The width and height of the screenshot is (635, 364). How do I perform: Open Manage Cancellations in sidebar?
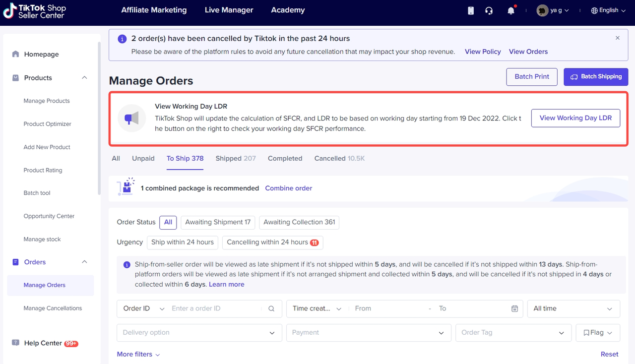coord(53,308)
